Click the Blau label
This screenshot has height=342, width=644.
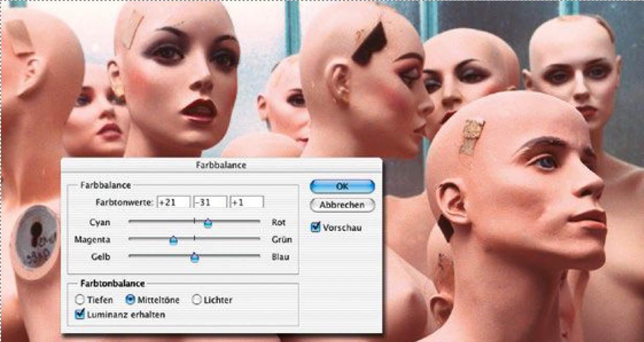280,257
